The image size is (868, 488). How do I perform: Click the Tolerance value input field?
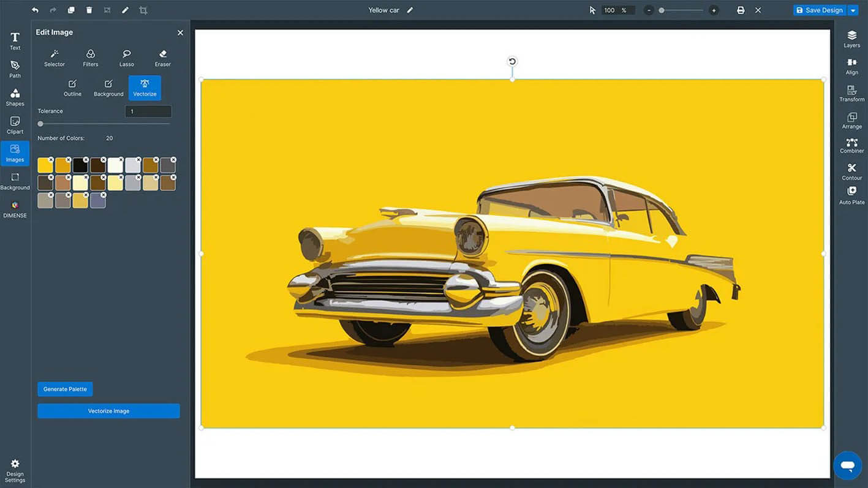(148, 111)
